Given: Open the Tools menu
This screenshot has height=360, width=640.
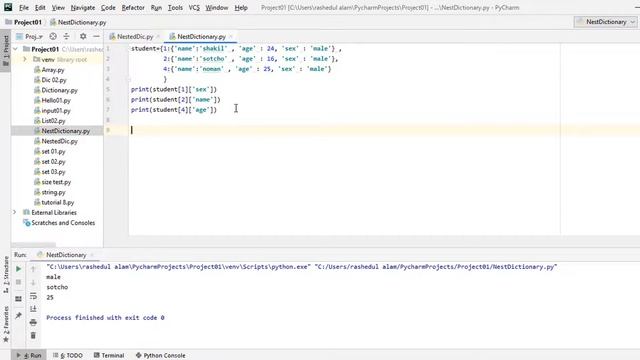Looking at the screenshot, I should [176, 8].
